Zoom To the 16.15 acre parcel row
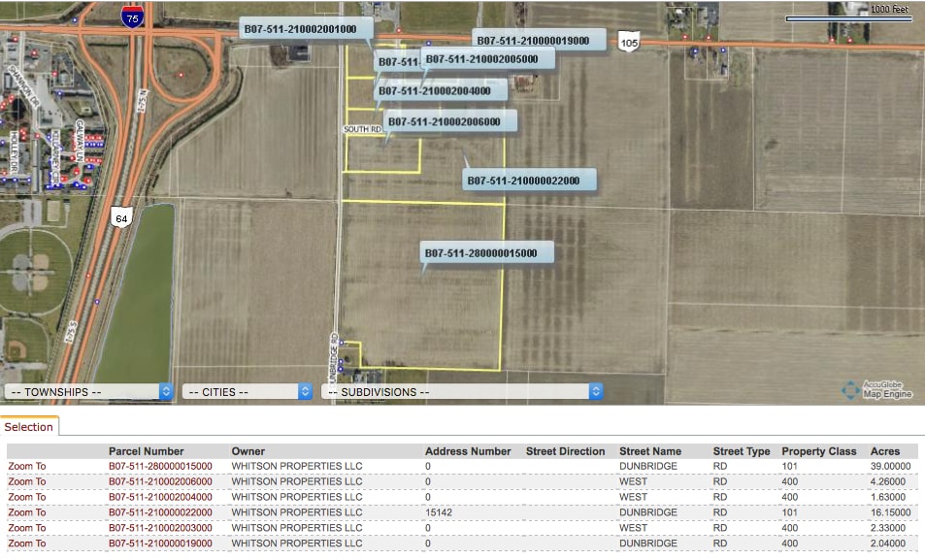Image resolution: width=925 pixels, height=560 pixels. click(27, 512)
